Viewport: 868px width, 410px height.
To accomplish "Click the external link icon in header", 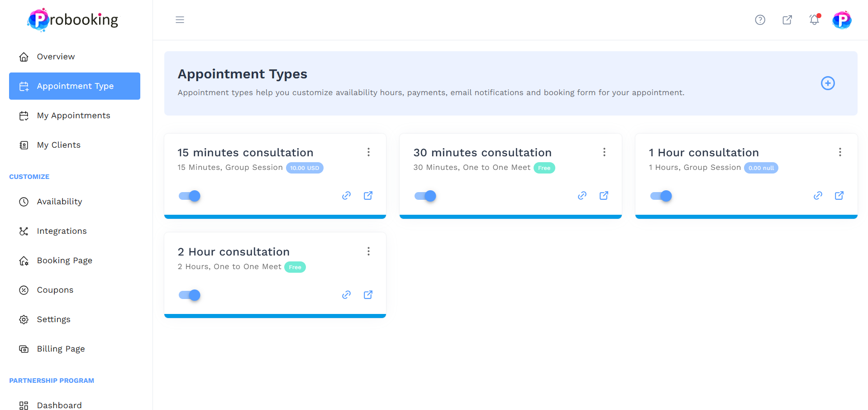I will click(787, 20).
